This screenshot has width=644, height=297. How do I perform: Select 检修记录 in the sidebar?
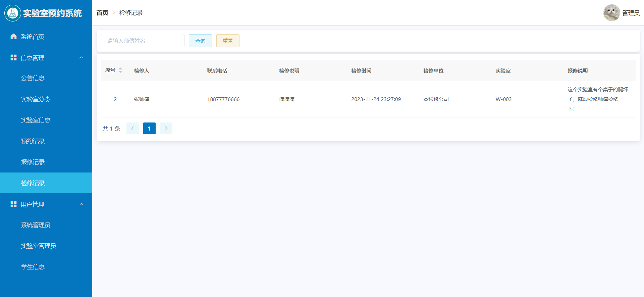[x=46, y=183]
